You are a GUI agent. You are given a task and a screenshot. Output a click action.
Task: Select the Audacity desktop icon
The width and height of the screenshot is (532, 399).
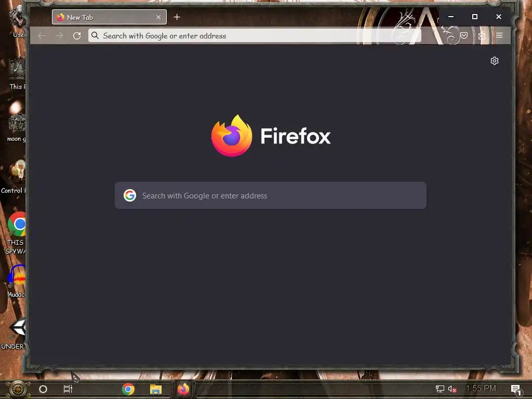[16, 282]
